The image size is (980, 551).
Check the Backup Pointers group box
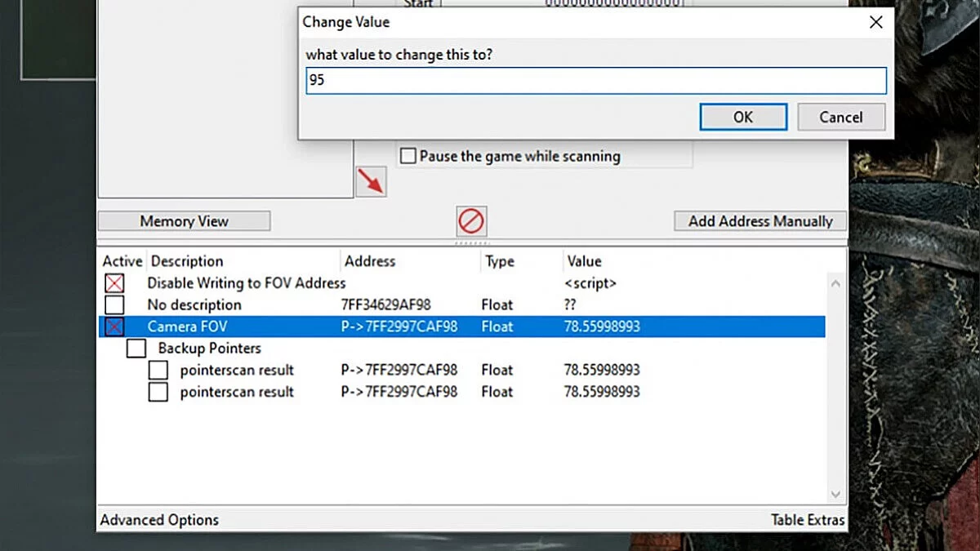point(136,349)
